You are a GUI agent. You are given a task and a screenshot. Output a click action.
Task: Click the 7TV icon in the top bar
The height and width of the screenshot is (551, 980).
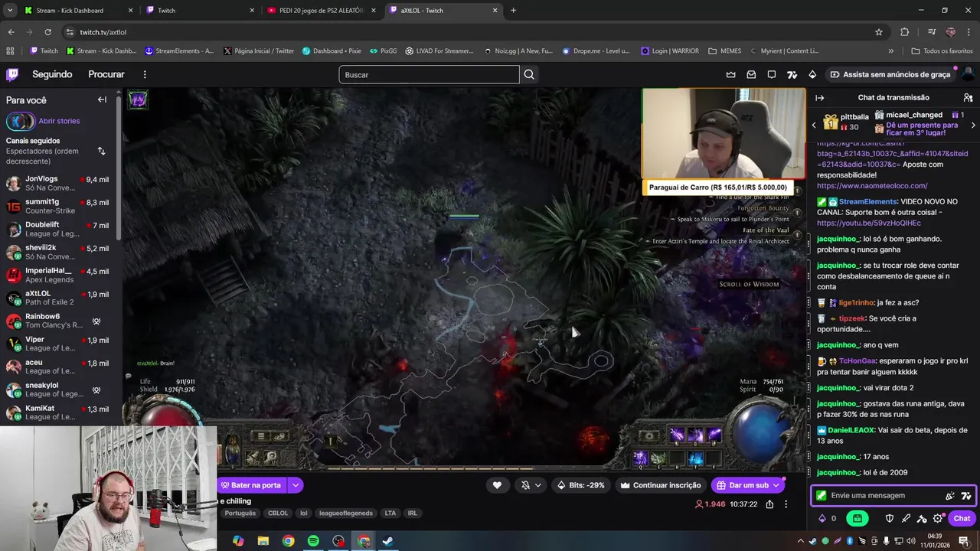point(792,74)
